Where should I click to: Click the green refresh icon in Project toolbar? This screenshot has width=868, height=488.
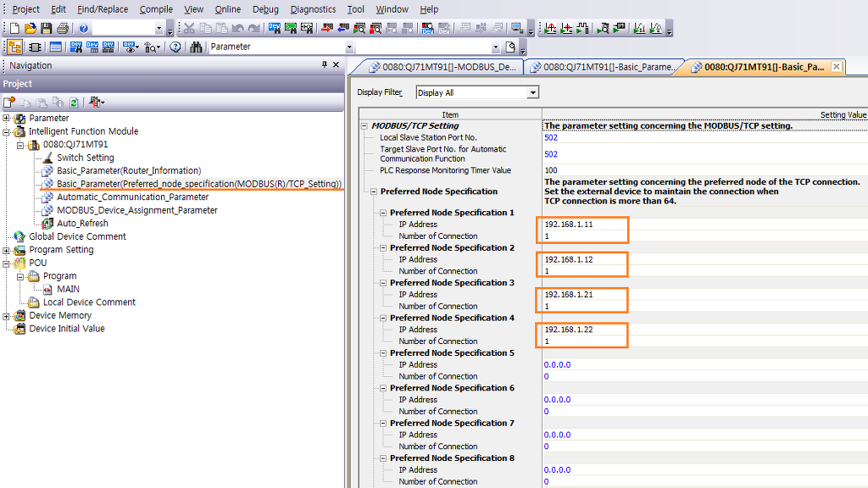point(74,103)
